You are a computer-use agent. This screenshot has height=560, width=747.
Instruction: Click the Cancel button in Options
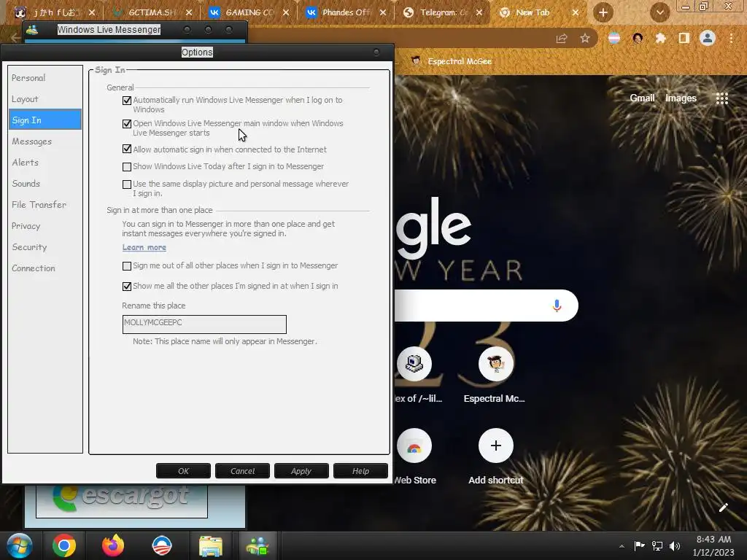click(242, 471)
